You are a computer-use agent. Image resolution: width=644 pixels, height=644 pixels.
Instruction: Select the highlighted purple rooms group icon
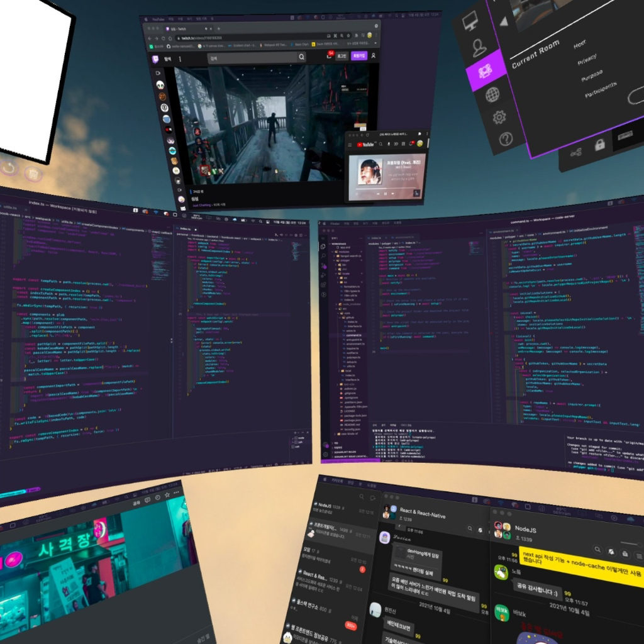(486, 70)
